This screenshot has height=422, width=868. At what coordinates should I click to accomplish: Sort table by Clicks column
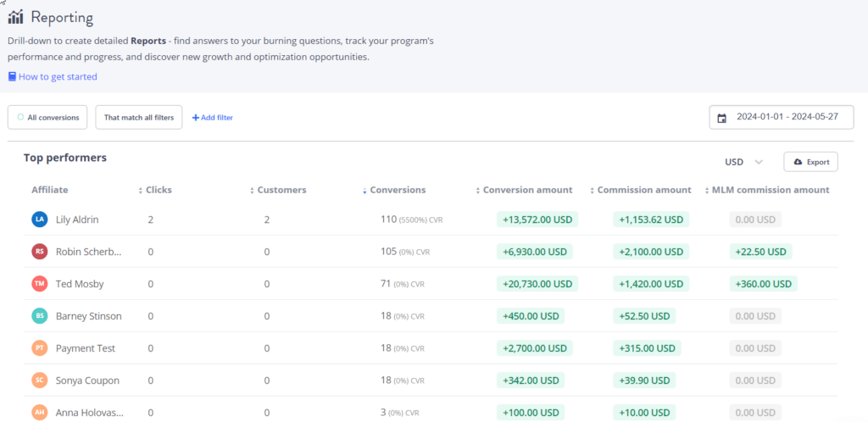pyautogui.click(x=159, y=190)
